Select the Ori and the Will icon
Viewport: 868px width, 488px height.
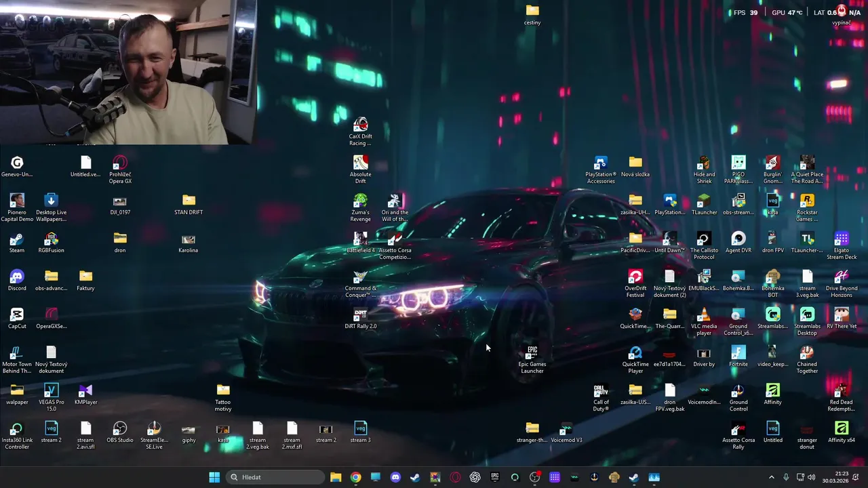click(x=395, y=208)
